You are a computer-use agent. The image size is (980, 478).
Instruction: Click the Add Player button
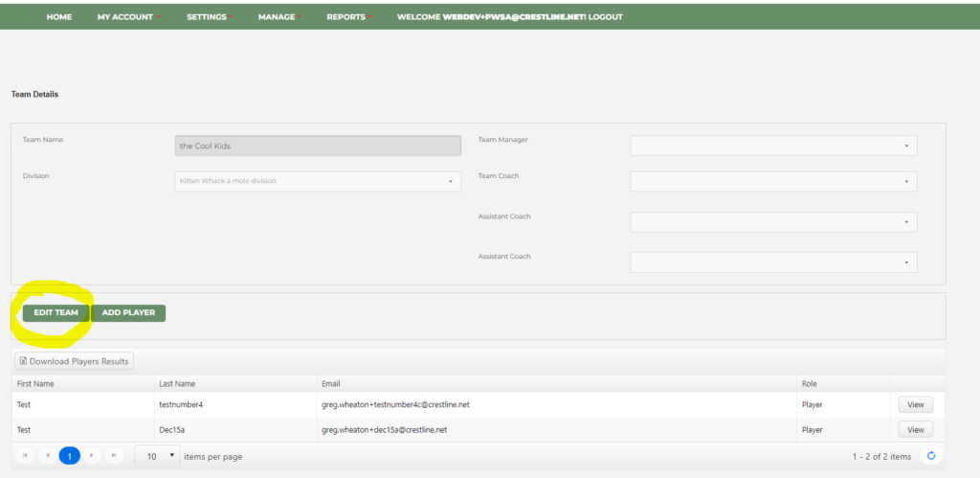coord(128,313)
